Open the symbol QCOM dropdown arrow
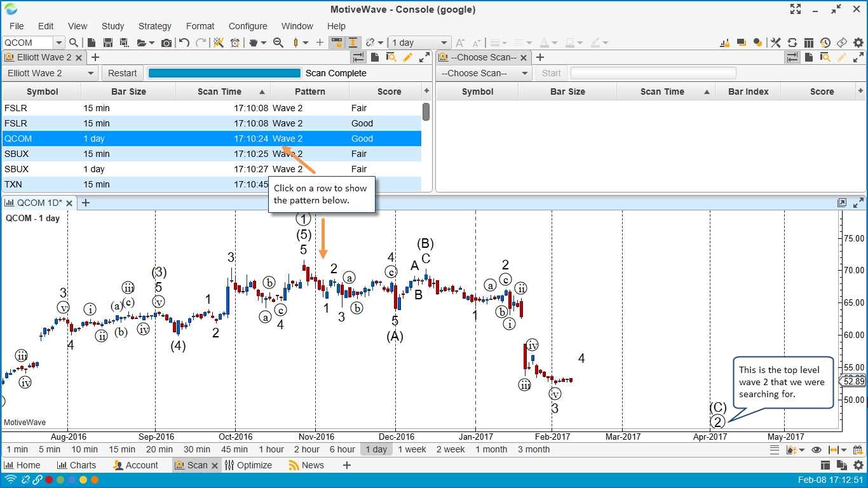Screen dimensions: 868x488 (59, 43)
